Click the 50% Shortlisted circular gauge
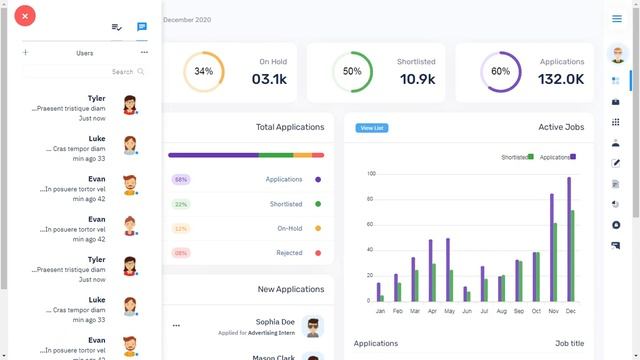Image resolution: width=640 pixels, height=360 pixels. click(352, 71)
